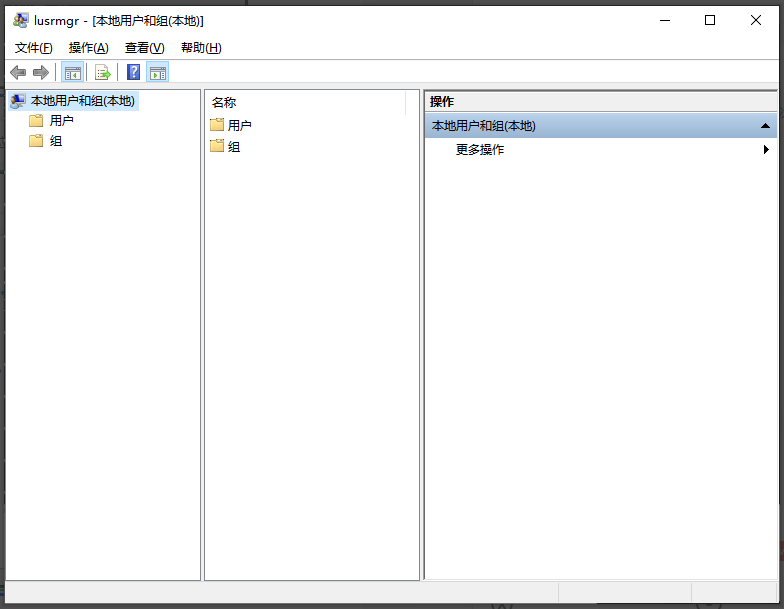Viewport: 784px width, 609px height.
Task: Select 本地用户和组(本地) in the left tree
Action: (x=82, y=101)
